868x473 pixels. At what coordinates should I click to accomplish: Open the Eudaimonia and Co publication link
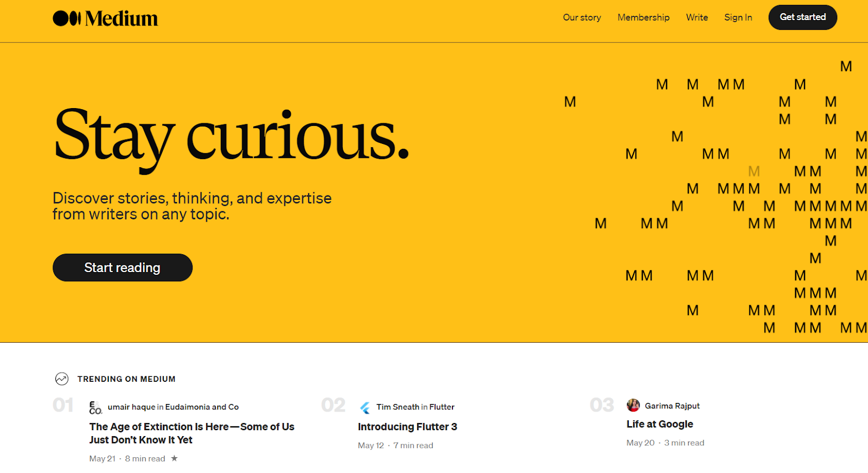pos(202,407)
